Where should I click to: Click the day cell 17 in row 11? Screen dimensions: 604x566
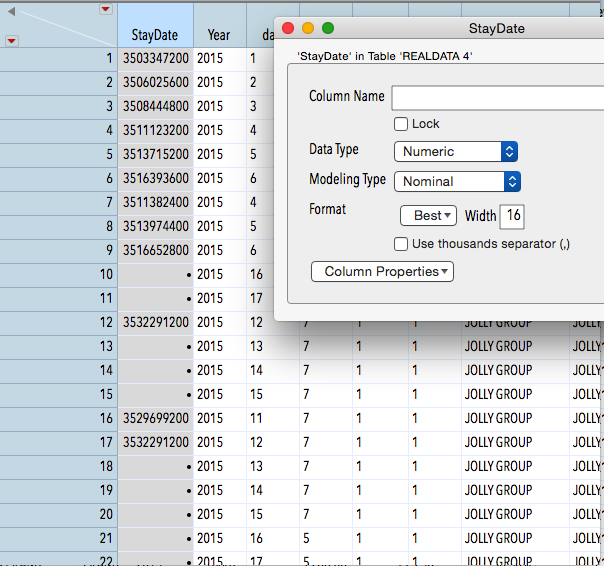click(260, 299)
